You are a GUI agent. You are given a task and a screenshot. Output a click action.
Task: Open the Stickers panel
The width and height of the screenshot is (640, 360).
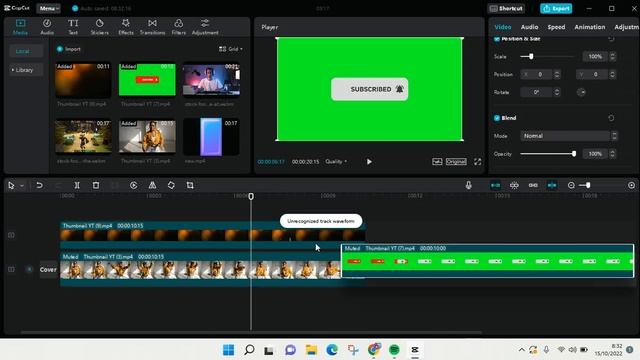[100, 27]
